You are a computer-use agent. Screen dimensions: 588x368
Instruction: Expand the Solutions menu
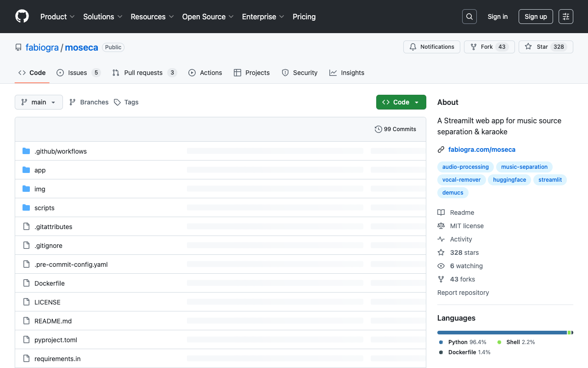[103, 17]
